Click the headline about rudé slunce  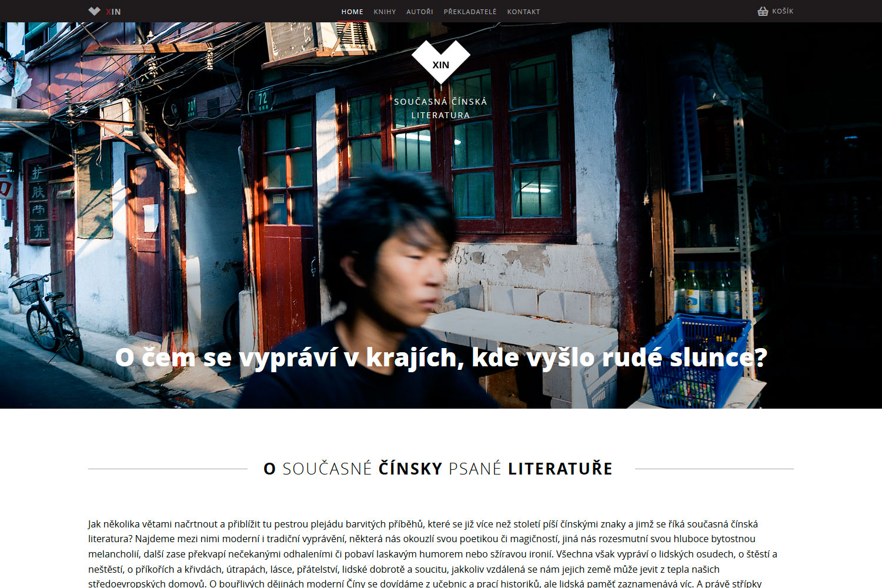[x=441, y=358]
